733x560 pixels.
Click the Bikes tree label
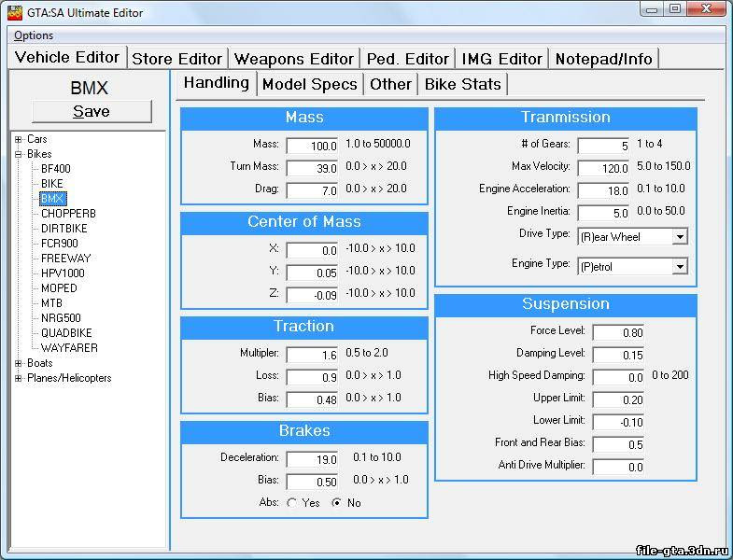tap(39, 154)
